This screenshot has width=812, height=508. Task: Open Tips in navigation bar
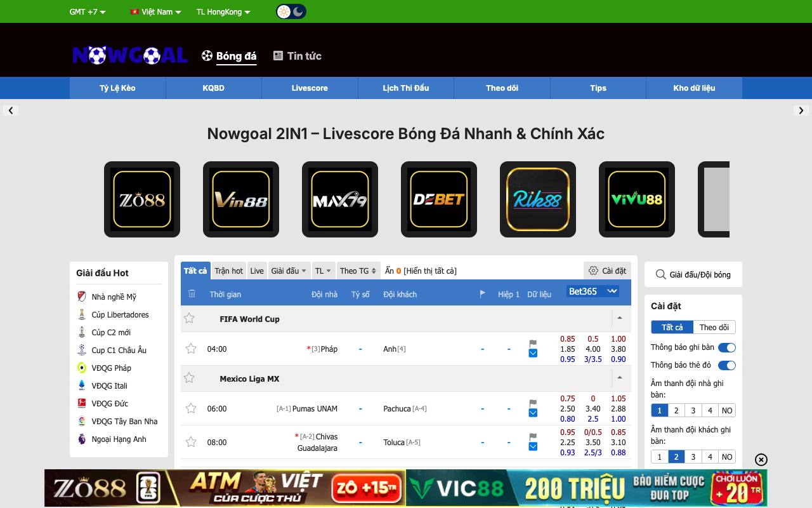(598, 88)
